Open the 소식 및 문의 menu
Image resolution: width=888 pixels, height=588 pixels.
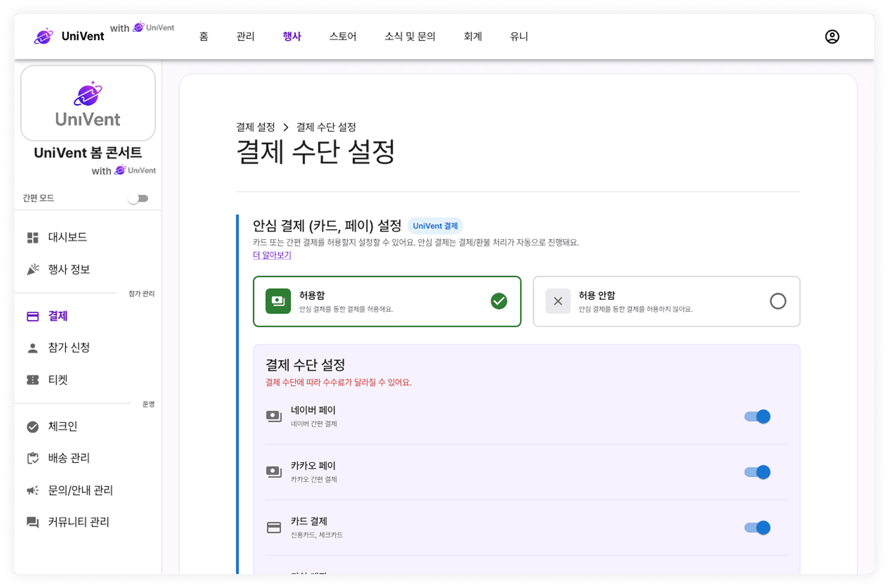pyautogui.click(x=410, y=36)
